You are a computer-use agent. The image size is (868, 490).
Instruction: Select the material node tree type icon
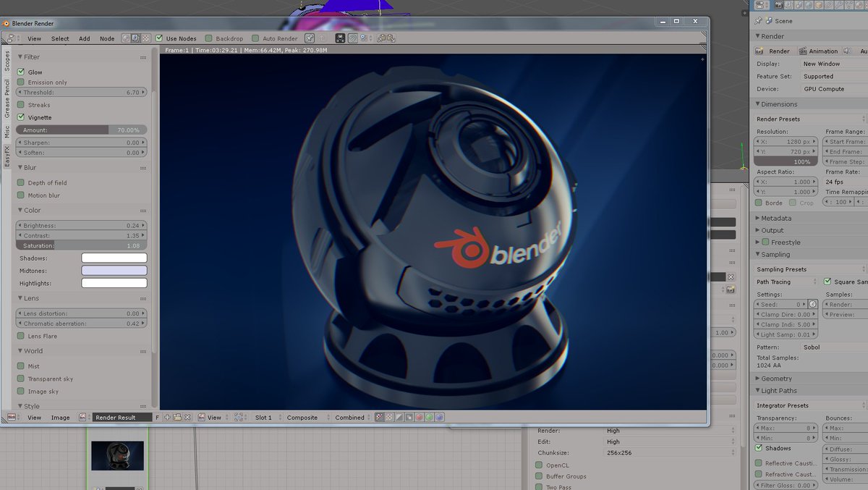pyautogui.click(x=126, y=38)
